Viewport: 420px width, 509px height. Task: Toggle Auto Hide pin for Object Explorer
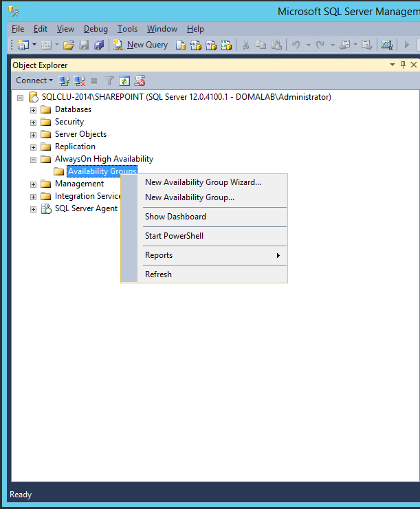403,65
